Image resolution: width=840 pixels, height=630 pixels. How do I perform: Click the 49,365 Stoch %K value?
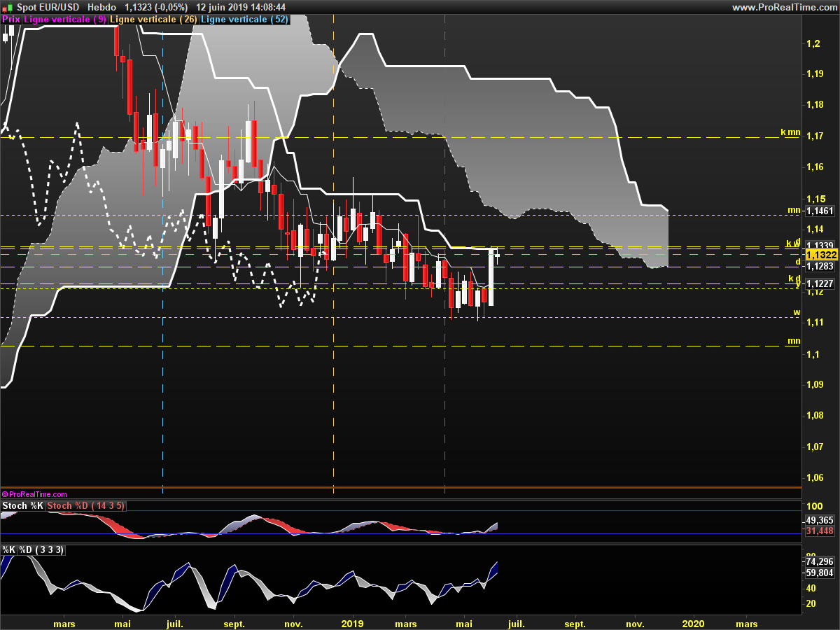click(820, 521)
